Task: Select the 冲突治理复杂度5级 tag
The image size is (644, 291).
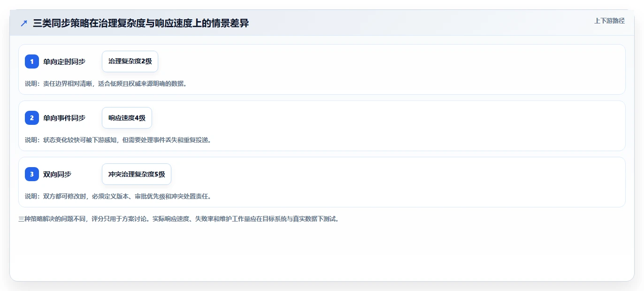Action: click(137, 174)
